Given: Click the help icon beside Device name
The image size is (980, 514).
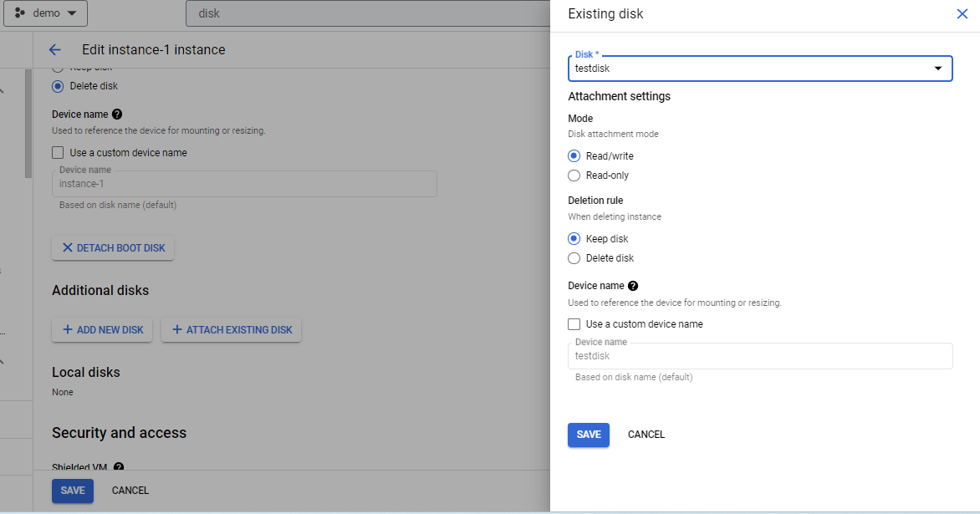Looking at the screenshot, I should coord(116,114).
